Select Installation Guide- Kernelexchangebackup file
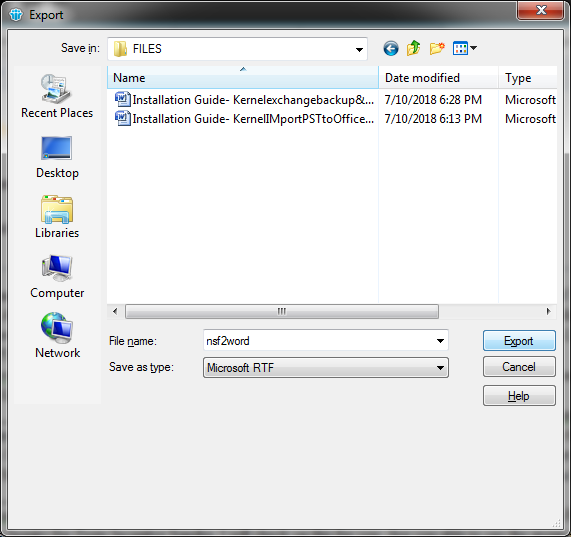The image size is (571, 537). tap(244, 99)
